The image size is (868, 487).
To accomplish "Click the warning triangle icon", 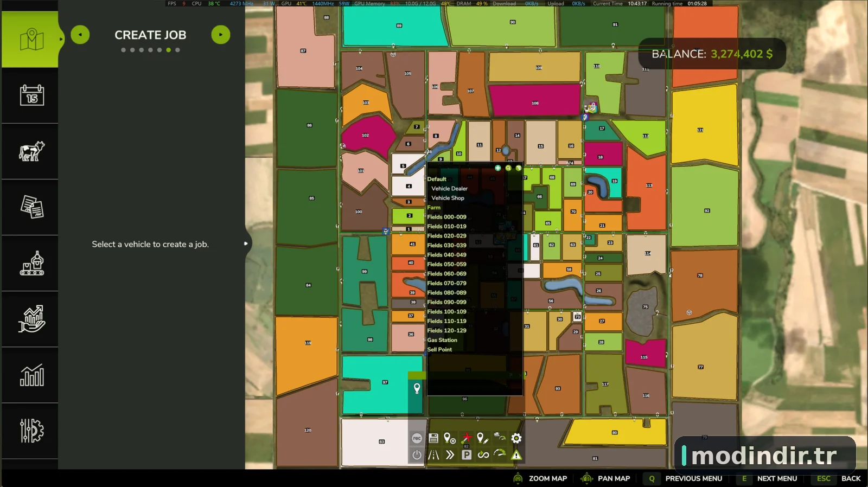I will pyautogui.click(x=516, y=455).
